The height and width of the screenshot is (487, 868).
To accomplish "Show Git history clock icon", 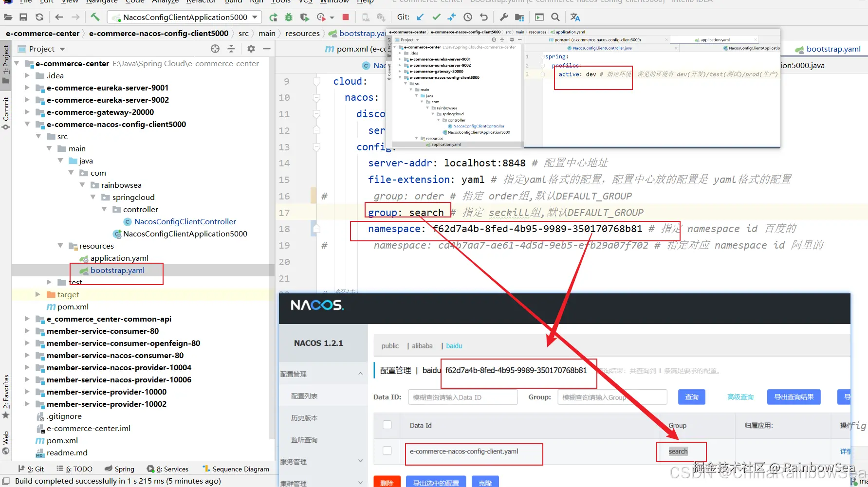I will point(468,18).
